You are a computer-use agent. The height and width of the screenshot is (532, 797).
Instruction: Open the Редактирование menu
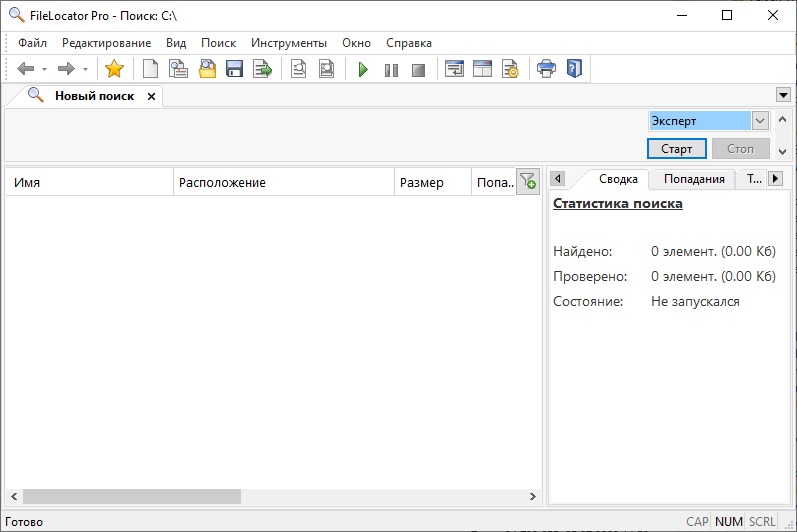(x=106, y=43)
